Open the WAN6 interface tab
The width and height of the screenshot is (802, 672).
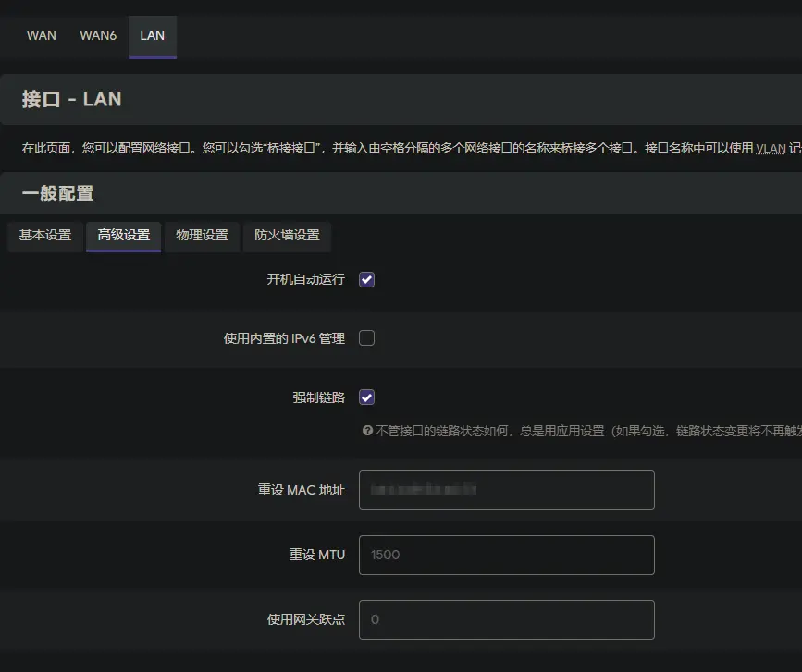(x=97, y=36)
